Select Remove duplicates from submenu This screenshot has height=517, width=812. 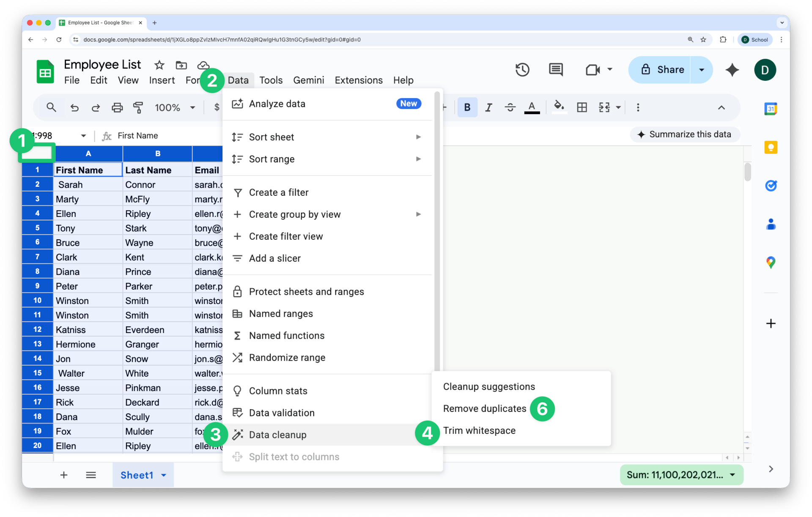[485, 409]
